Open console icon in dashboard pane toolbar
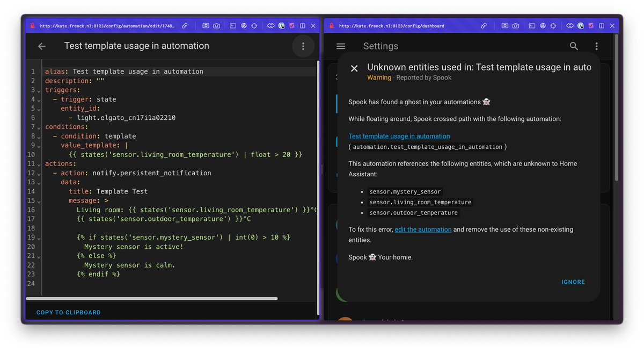The height and width of the screenshot is (352, 644). tap(532, 25)
